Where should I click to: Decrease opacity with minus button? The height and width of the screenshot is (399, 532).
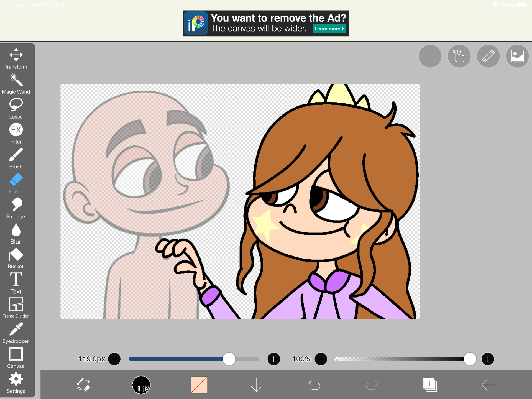pyautogui.click(x=321, y=359)
